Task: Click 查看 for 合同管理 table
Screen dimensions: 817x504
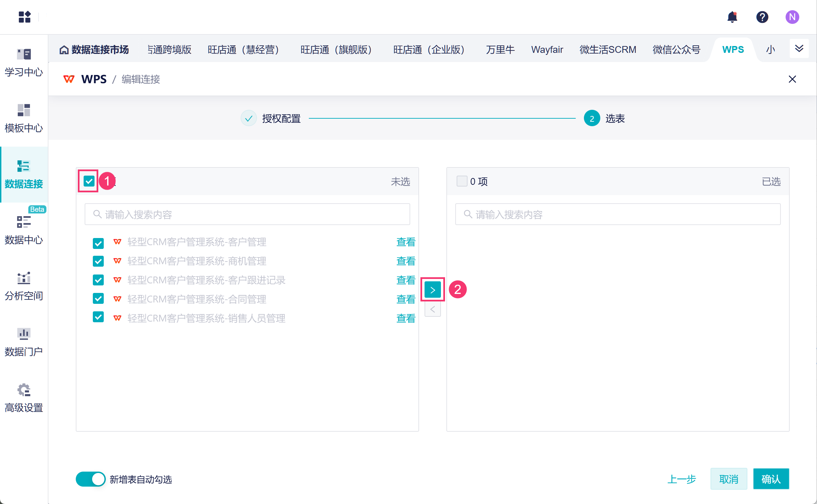Action: coord(405,299)
